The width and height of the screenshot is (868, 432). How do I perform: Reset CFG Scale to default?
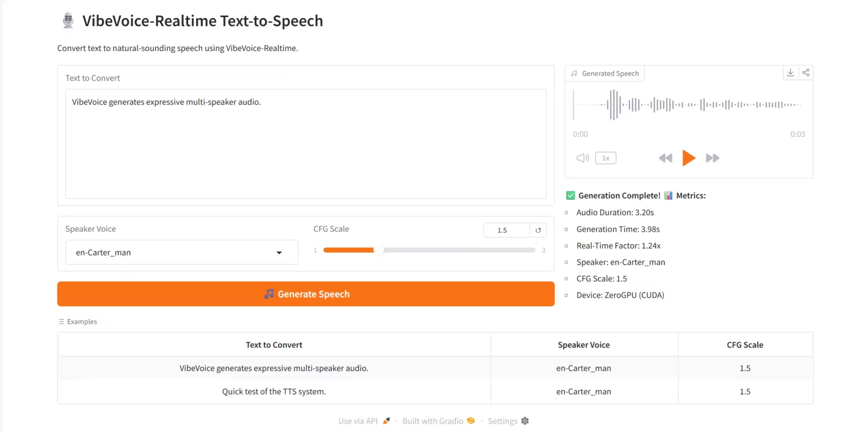[x=538, y=230]
